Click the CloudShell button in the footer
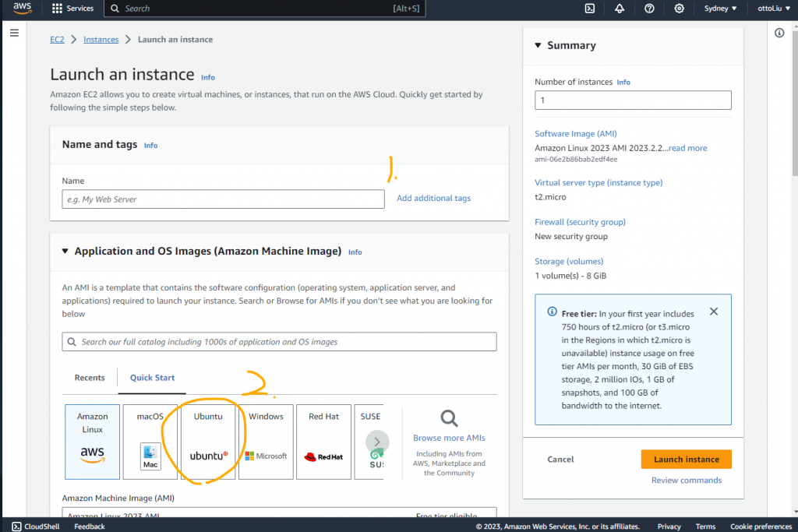This screenshot has width=798, height=532. tap(36, 527)
